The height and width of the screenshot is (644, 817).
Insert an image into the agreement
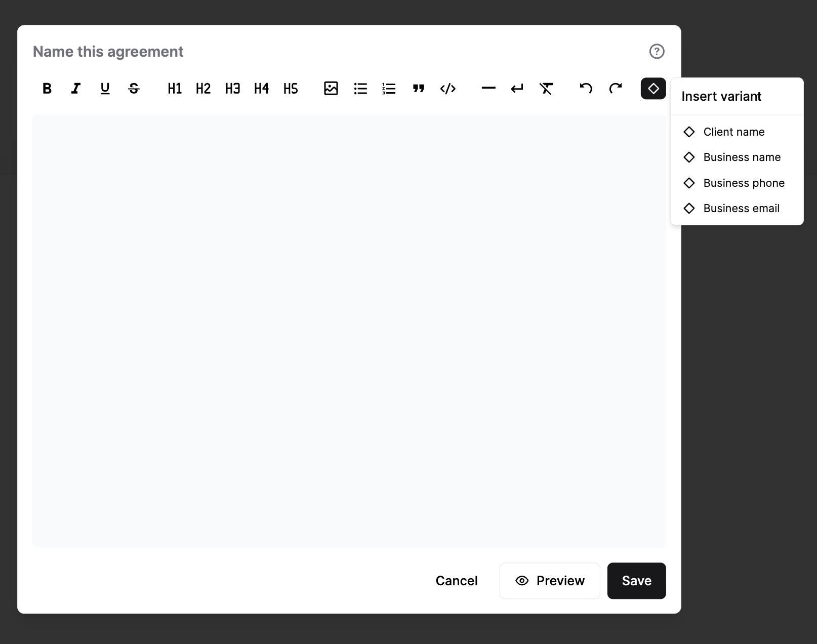click(331, 89)
